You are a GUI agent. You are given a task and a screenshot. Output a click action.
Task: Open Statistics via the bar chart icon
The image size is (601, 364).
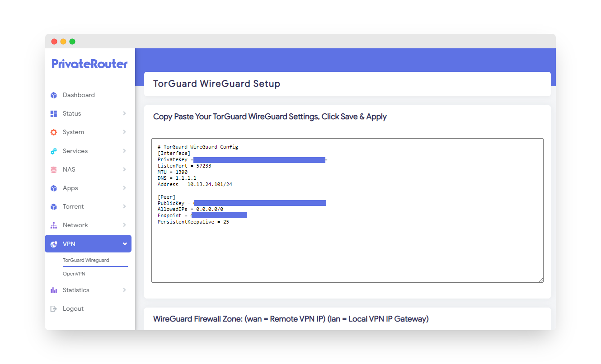53,289
